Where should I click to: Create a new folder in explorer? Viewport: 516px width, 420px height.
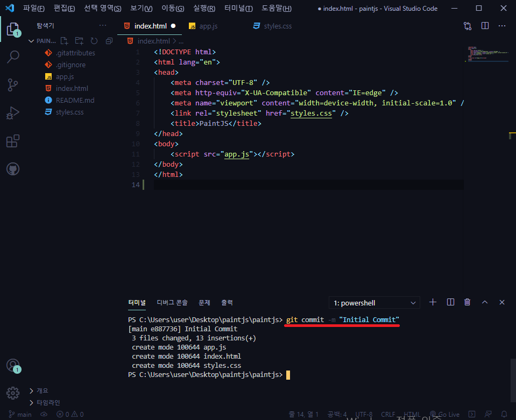(79, 41)
